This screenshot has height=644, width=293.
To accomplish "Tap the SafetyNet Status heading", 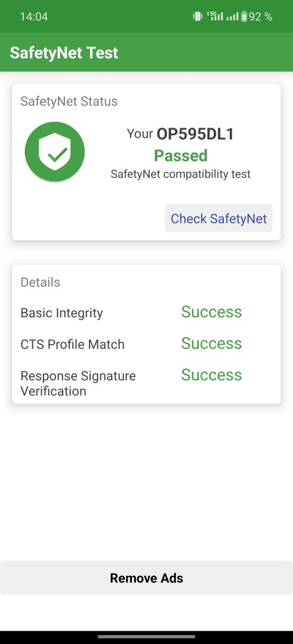I will coord(69,101).
